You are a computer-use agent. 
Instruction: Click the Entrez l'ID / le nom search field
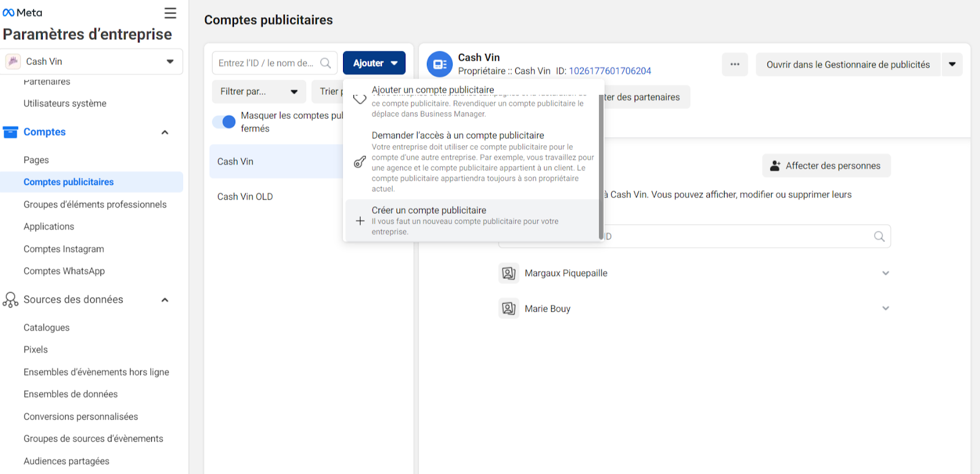tap(274, 63)
